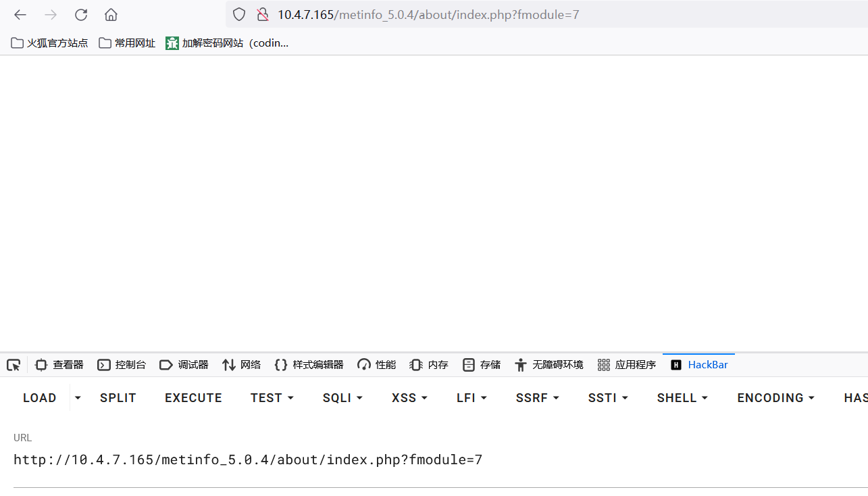
Task: Switch to the 内存 memory tab
Action: (x=429, y=365)
